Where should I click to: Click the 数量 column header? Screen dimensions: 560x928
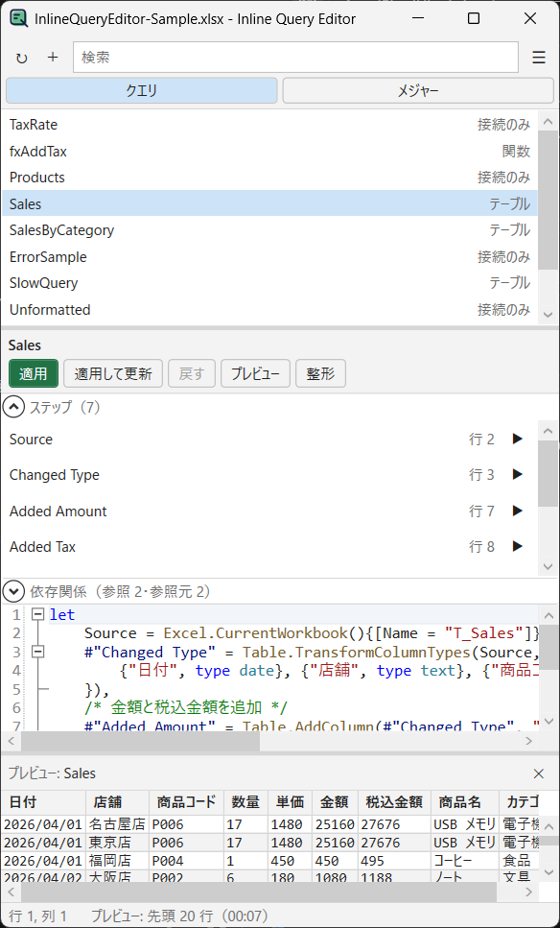[245, 802]
